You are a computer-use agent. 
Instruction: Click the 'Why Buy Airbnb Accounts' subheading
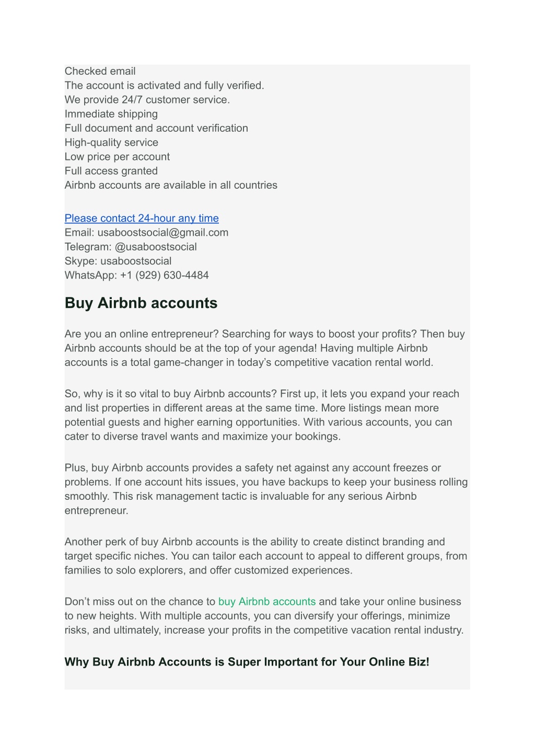pyautogui.click(x=247, y=662)
